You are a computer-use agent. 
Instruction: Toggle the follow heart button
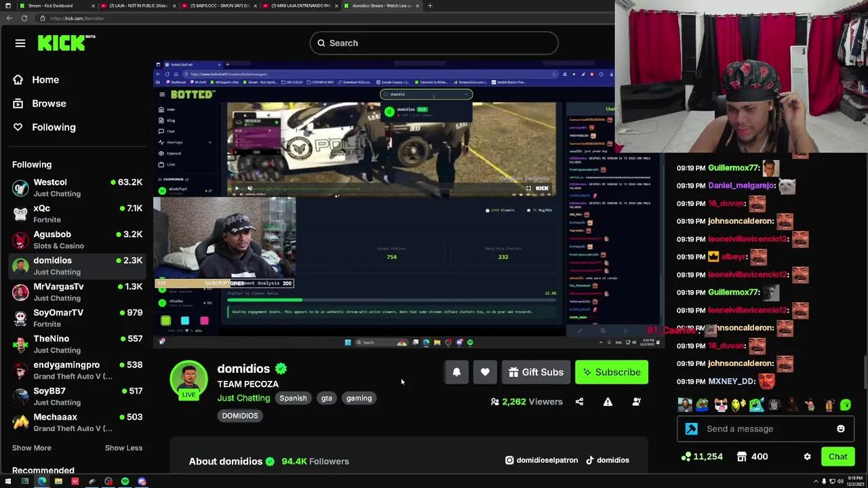[x=485, y=372]
